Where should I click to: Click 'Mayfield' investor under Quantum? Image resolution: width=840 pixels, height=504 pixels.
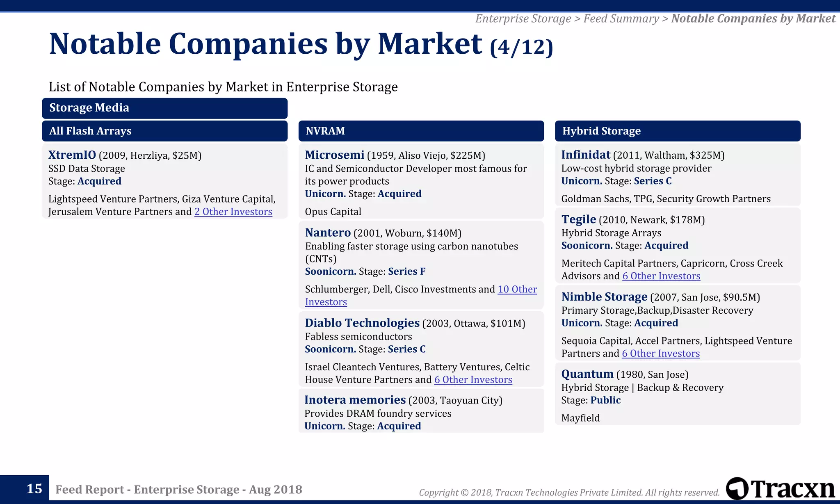580,418
